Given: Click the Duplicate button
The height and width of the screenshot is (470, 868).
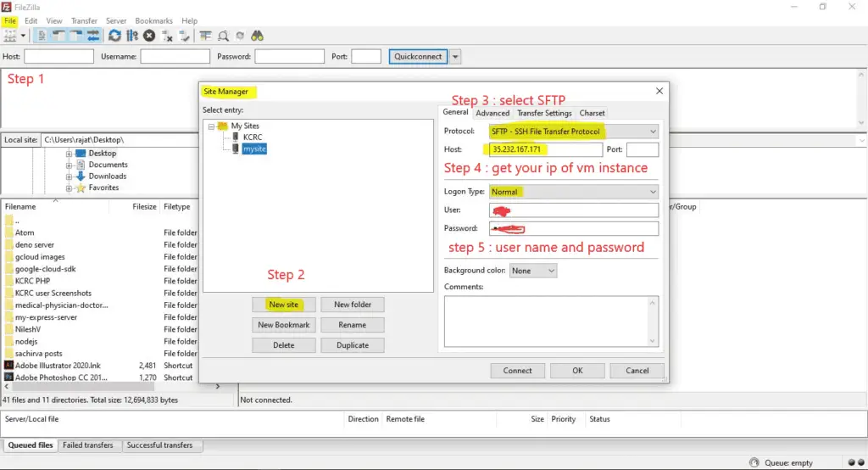Looking at the screenshot, I should 353,344.
